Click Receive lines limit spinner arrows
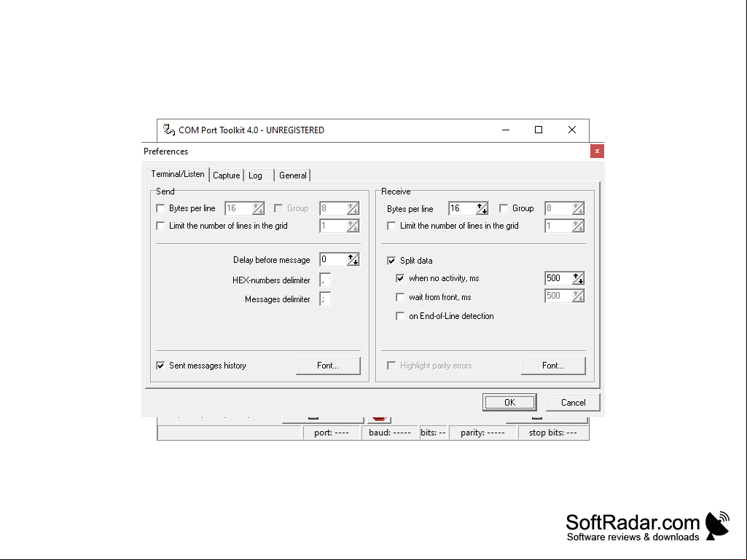The image size is (747, 560). (579, 226)
